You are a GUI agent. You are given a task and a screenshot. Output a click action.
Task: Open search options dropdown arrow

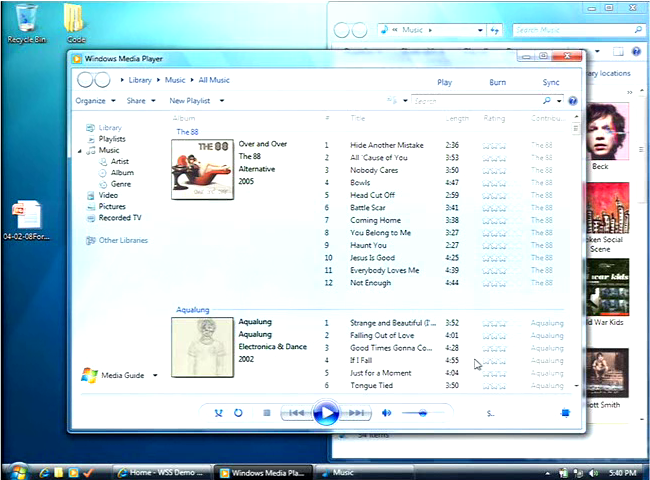click(559, 101)
